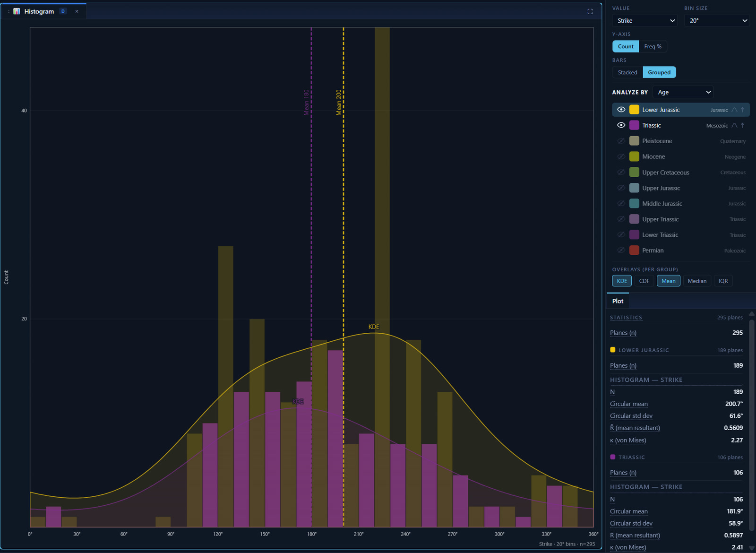Click the mauve Upper Triassic color swatch
Screen dimensions: 756x553
coord(634,219)
